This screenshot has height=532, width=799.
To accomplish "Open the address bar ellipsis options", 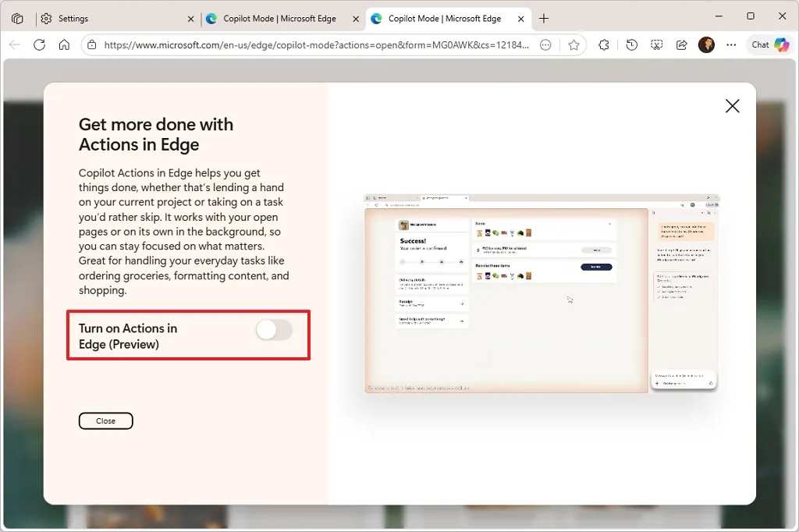I will (545, 44).
